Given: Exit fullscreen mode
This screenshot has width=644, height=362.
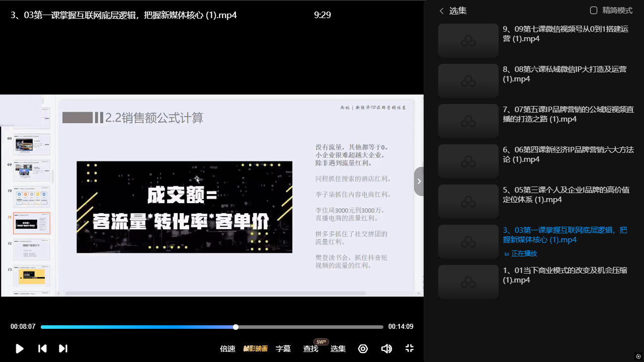Looking at the screenshot, I should click(x=410, y=348).
